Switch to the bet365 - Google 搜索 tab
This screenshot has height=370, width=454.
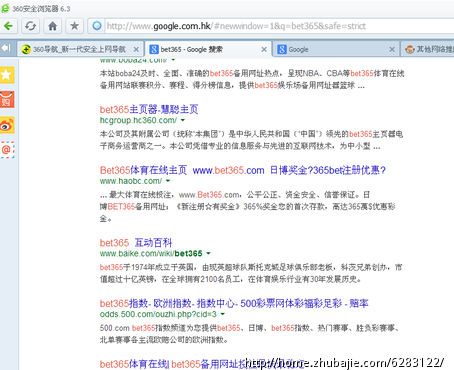(208, 49)
